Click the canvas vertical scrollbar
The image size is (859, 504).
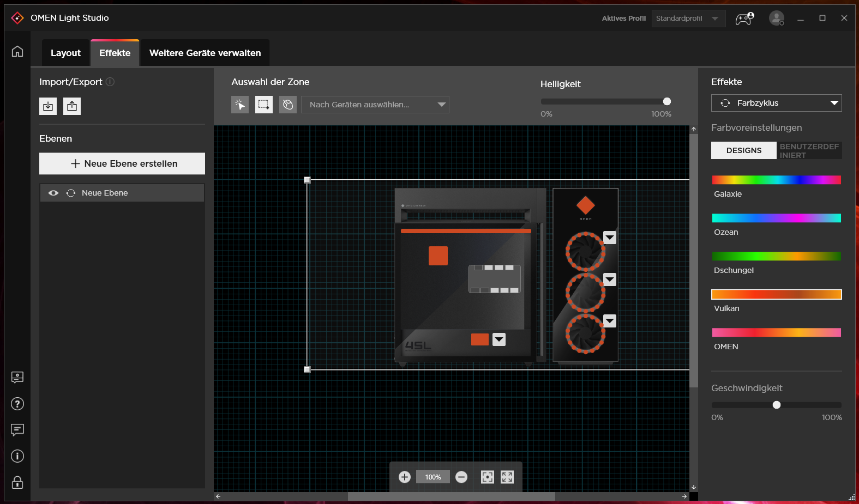coord(694,260)
